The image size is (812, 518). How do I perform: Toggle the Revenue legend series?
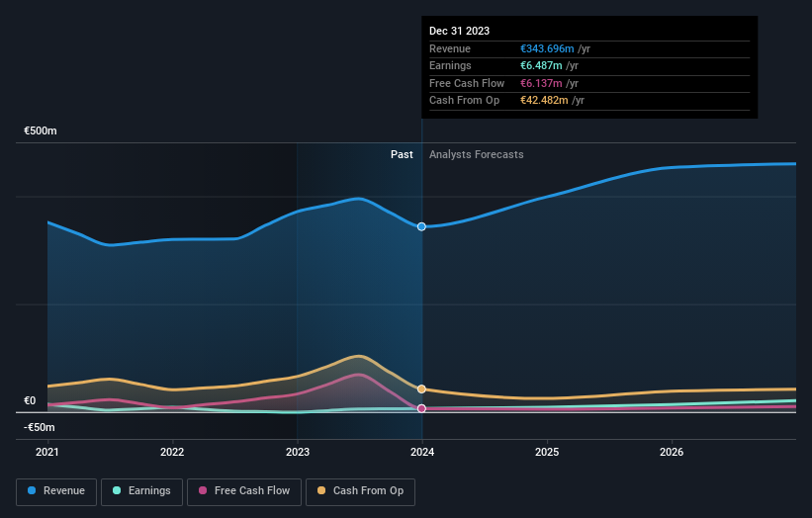pos(56,491)
